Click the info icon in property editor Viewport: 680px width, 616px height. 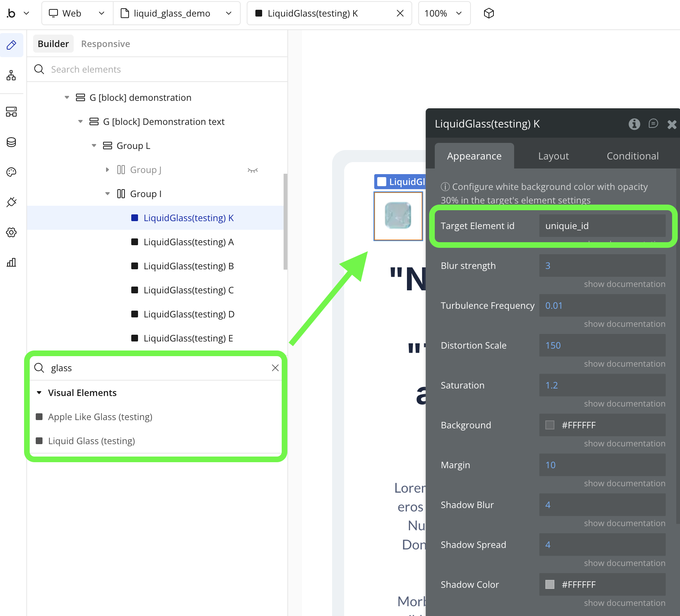click(x=634, y=124)
